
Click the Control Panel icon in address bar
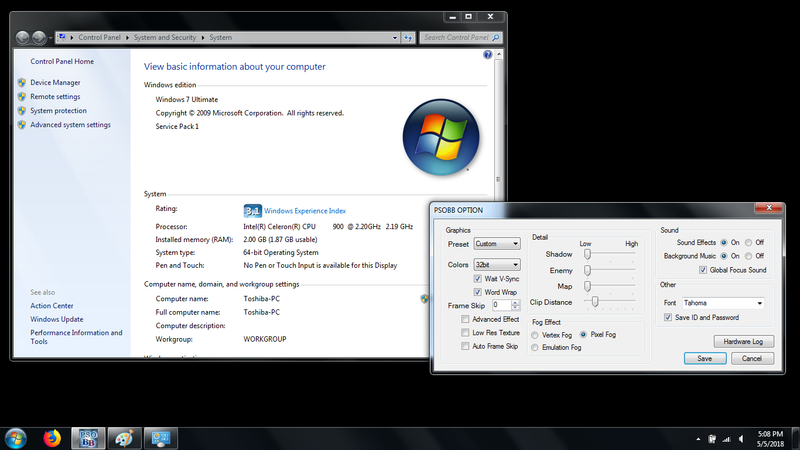pyautogui.click(x=62, y=37)
